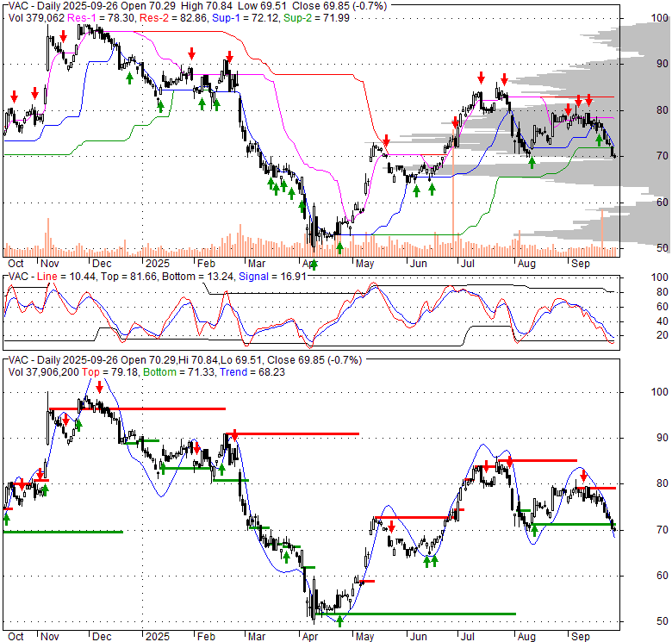Select the "Sup-2 = 71.99" support value
Screen dimensions: 672x642
[x=316, y=18]
